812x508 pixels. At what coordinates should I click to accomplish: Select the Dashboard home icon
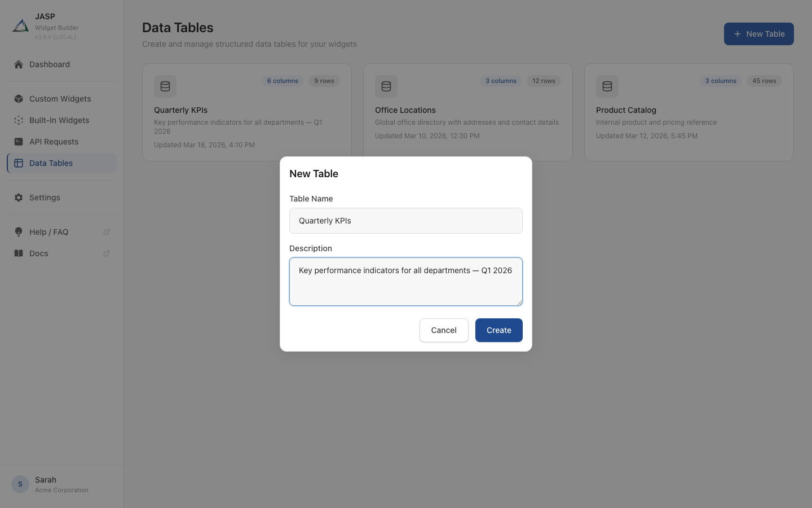point(19,64)
